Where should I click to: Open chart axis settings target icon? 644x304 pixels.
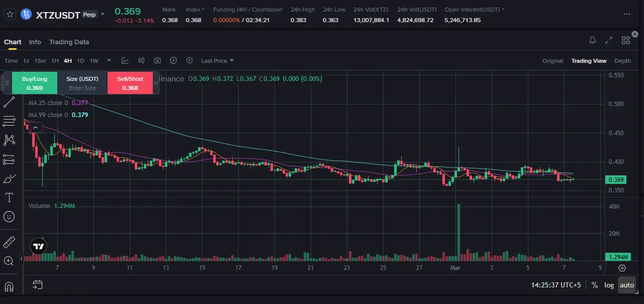pos(622,268)
